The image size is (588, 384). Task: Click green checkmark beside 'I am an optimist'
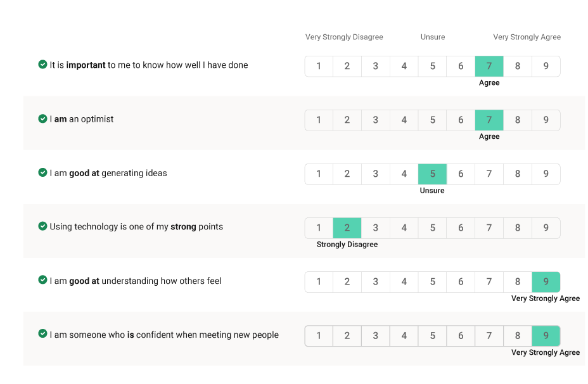point(42,118)
